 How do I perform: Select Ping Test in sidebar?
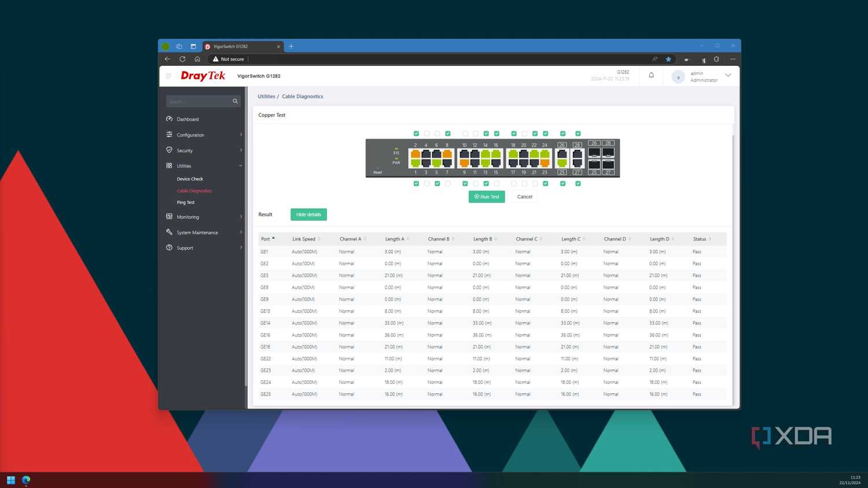click(x=186, y=202)
